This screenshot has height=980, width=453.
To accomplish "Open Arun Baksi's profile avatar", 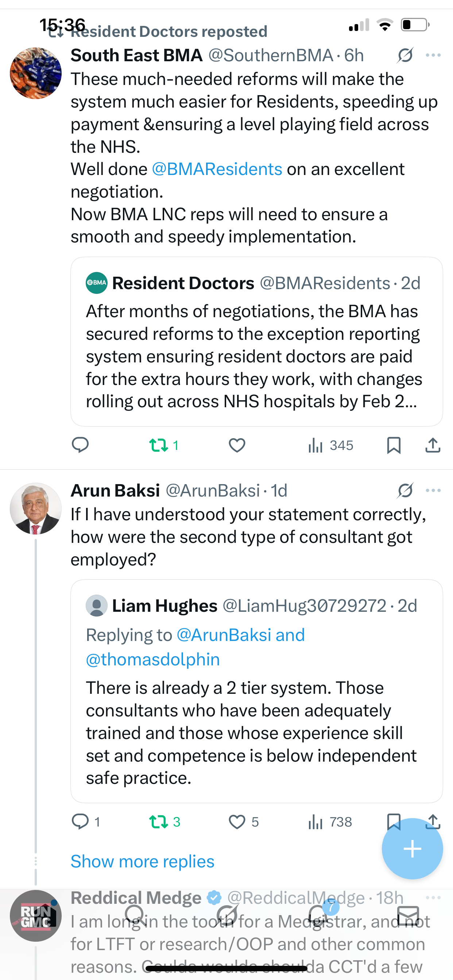I will [x=36, y=508].
